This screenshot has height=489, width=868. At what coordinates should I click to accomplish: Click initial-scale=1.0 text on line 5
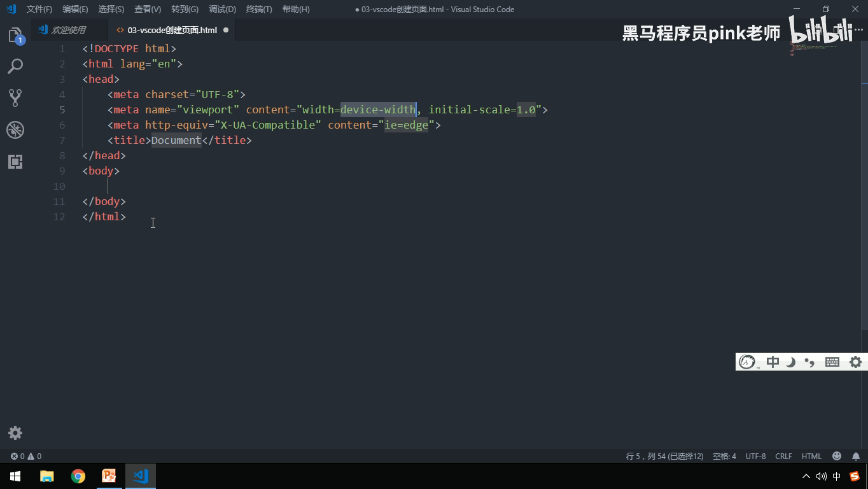click(x=482, y=110)
